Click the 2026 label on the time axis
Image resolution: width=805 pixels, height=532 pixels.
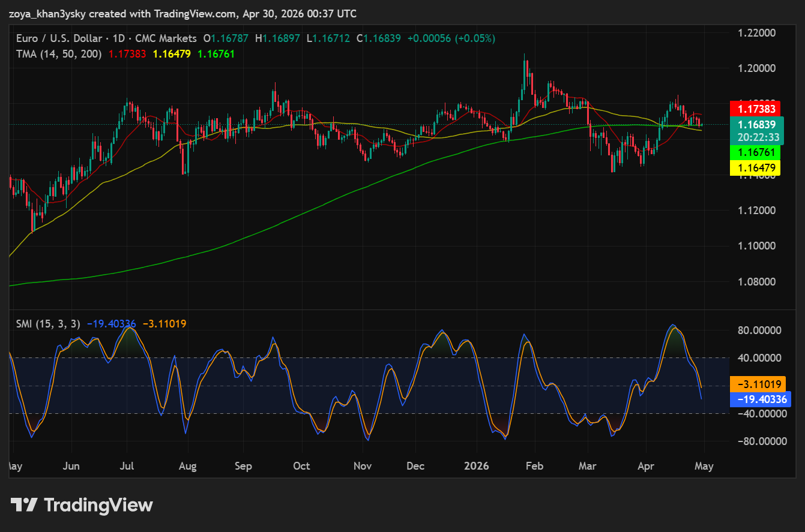click(x=477, y=466)
